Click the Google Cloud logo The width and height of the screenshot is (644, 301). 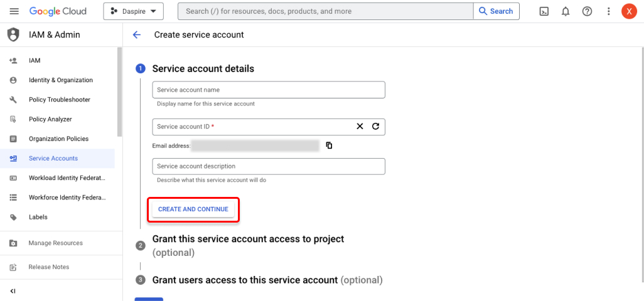[58, 11]
